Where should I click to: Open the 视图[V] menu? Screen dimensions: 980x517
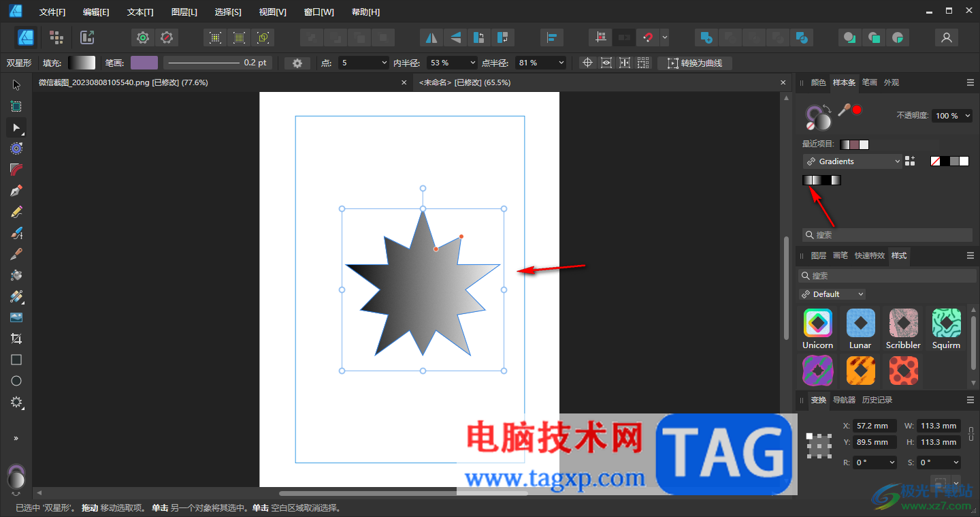point(273,12)
